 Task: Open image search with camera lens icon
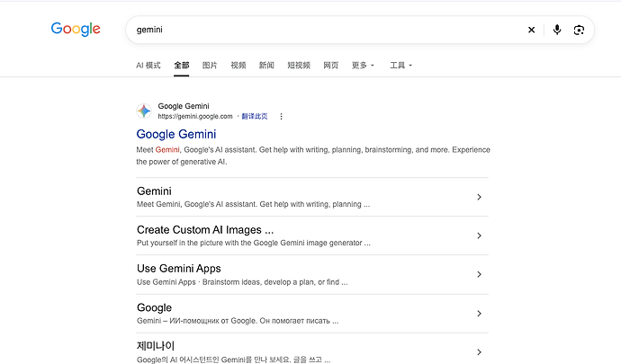pyautogui.click(x=579, y=30)
